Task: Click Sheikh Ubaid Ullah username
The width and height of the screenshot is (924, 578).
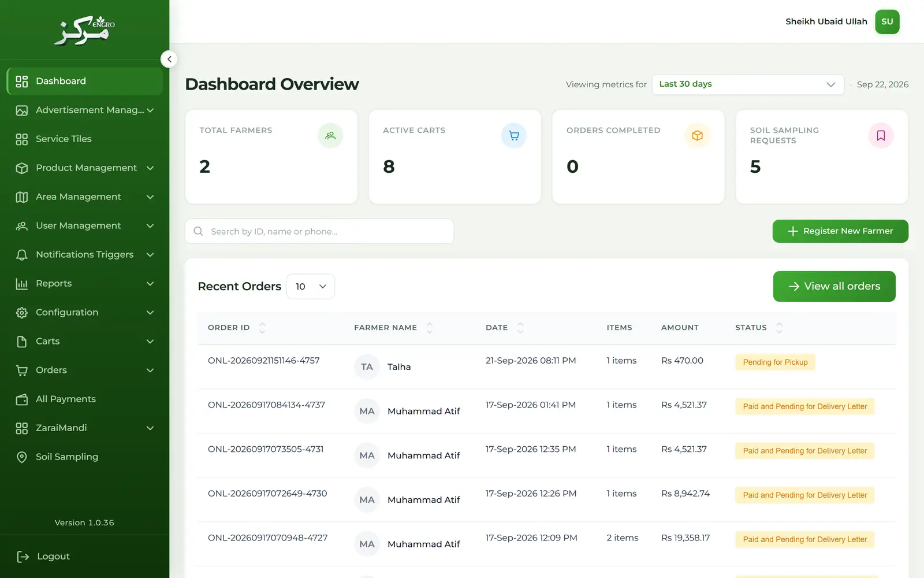Action: pyautogui.click(x=826, y=21)
